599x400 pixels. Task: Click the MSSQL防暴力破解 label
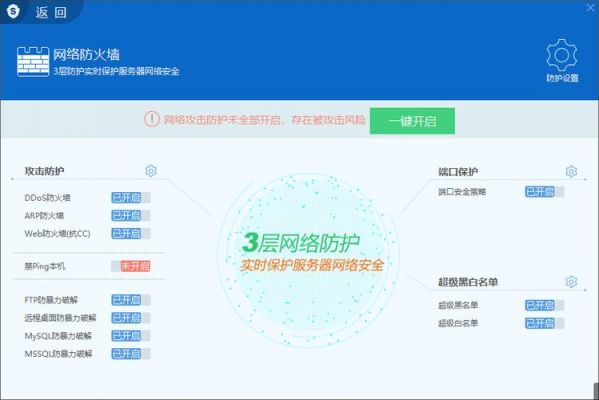click(58, 354)
